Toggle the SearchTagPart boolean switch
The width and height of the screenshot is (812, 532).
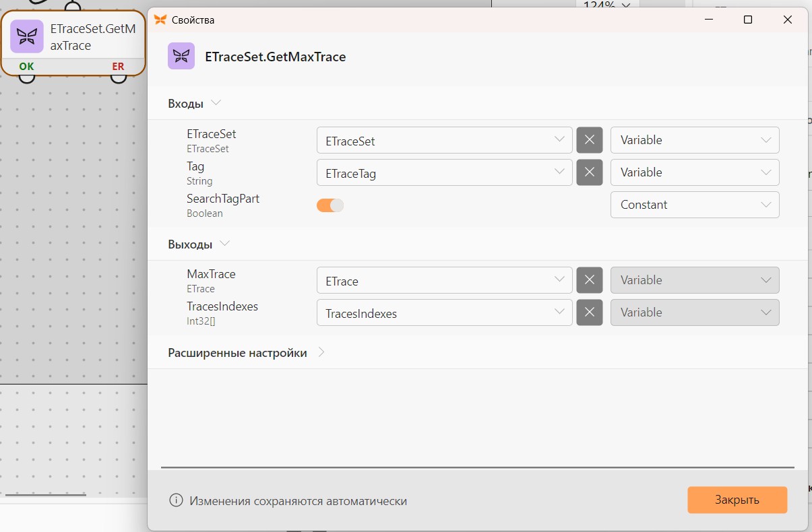[330, 205]
